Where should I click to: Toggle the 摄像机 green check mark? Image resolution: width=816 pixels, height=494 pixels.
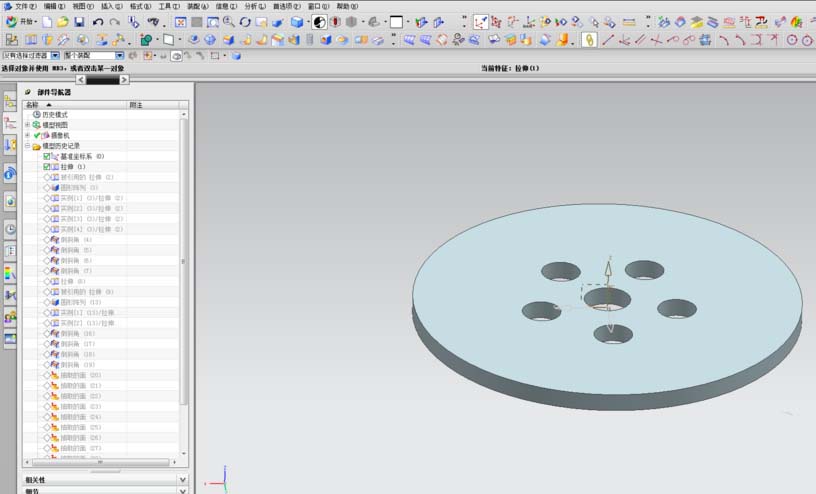[x=37, y=136]
